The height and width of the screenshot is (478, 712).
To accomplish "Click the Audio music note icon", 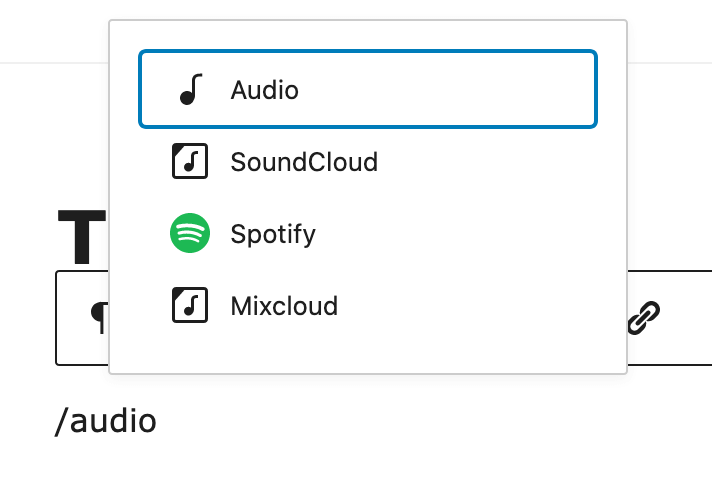I will pyautogui.click(x=191, y=89).
